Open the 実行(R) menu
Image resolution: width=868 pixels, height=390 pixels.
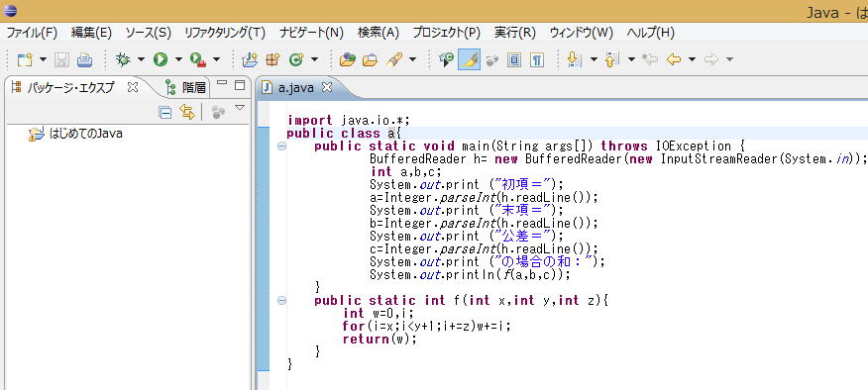click(x=515, y=33)
